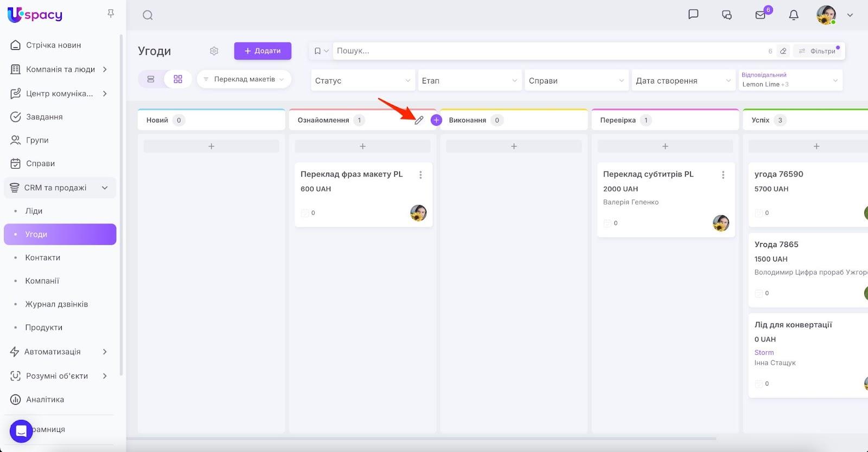This screenshot has width=868, height=452.
Task: Click the tasks counter icon on Переклад субтитрів PL
Action: coord(608,223)
